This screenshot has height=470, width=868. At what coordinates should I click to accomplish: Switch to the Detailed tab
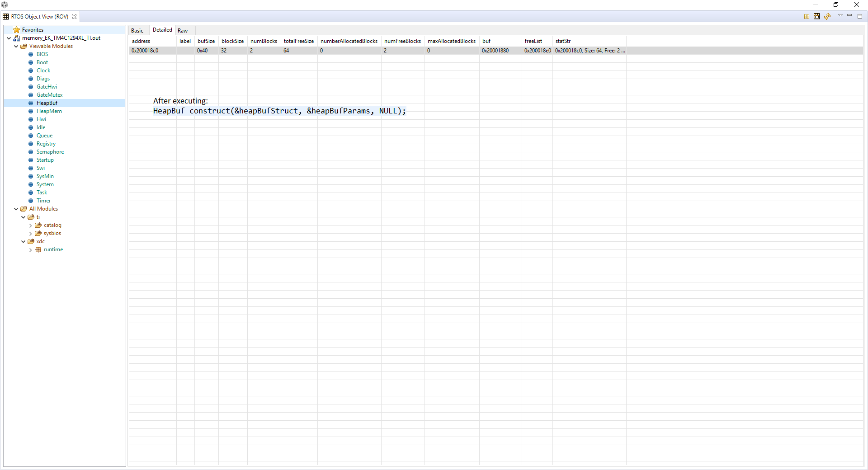pos(162,30)
